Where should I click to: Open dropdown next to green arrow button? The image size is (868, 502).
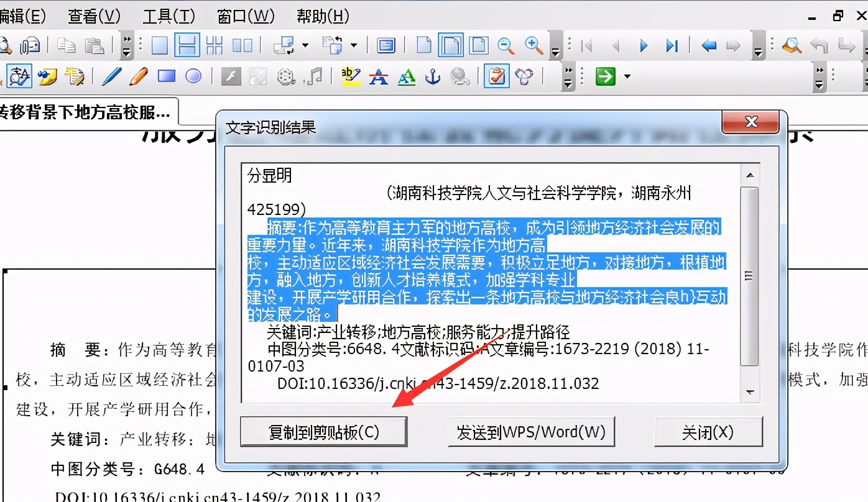pos(627,77)
